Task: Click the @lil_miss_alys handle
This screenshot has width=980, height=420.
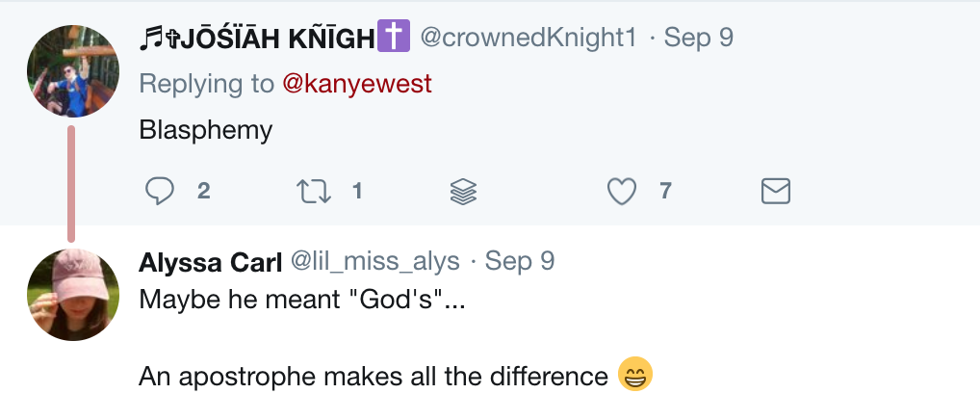Action: [x=375, y=262]
